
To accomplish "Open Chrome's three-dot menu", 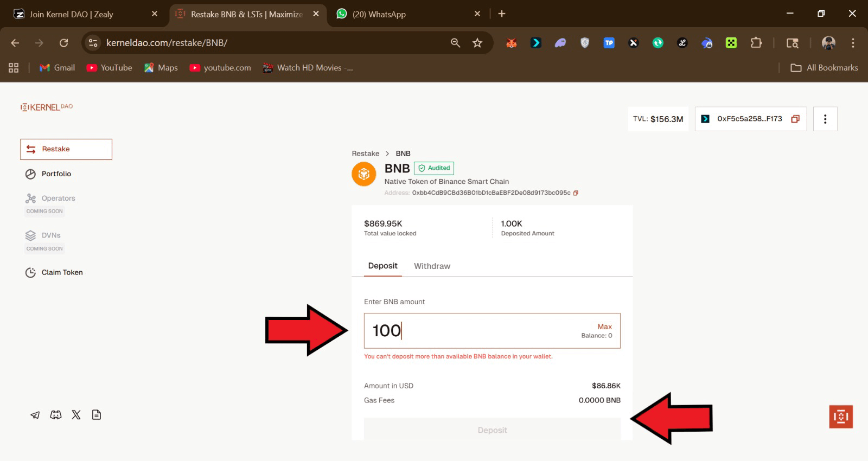I will [853, 43].
